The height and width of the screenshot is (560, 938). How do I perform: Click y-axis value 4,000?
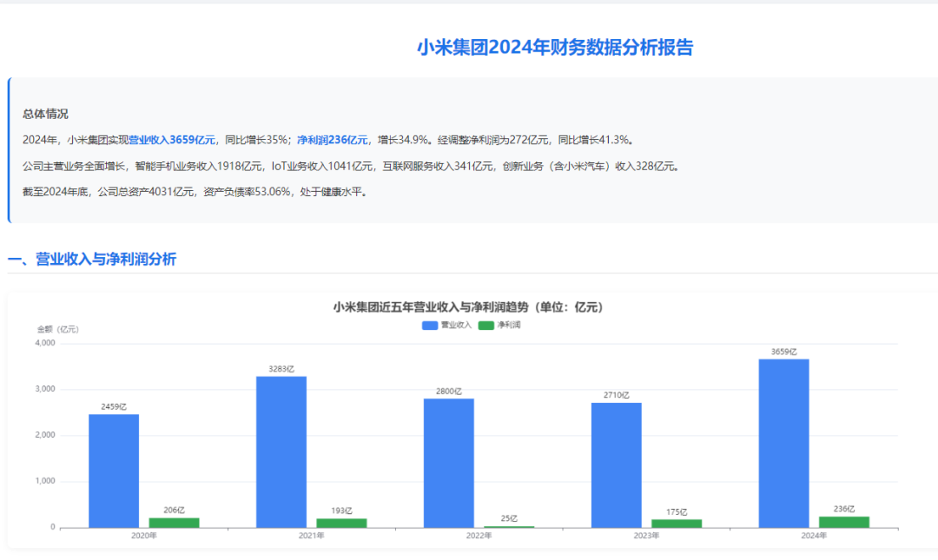(x=45, y=343)
